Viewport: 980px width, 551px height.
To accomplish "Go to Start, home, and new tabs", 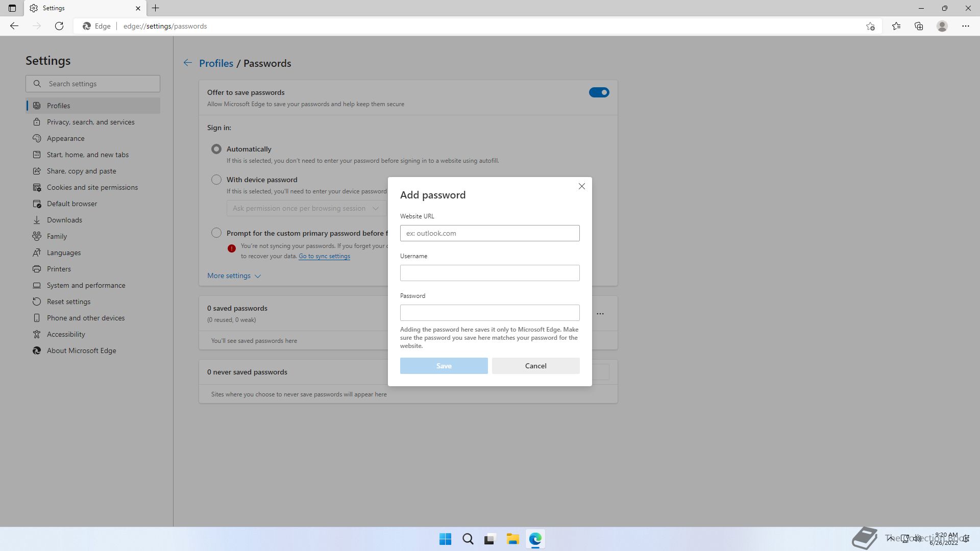I will pos(93,155).
